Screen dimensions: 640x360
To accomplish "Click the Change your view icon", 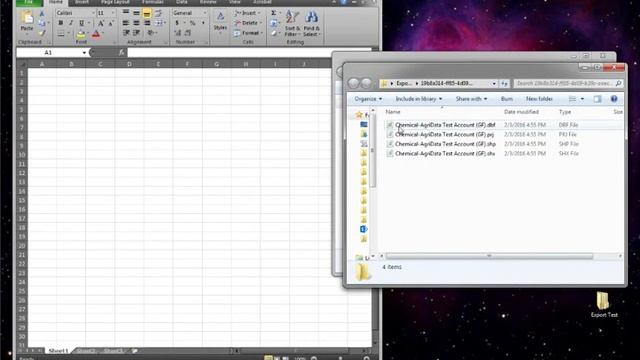I will [573, 99].
